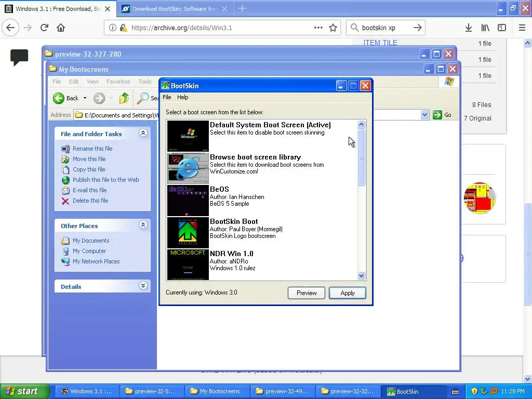Open the Back button history dropdown arrow
This screenshot has width=532, height=399.
(85, 98)
